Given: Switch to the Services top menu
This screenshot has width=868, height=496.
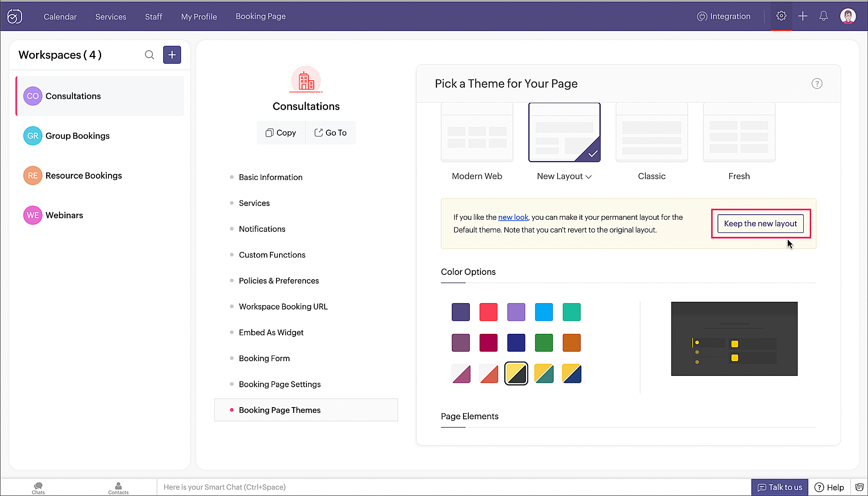Looking at the screenshot, I should (111, 16).
